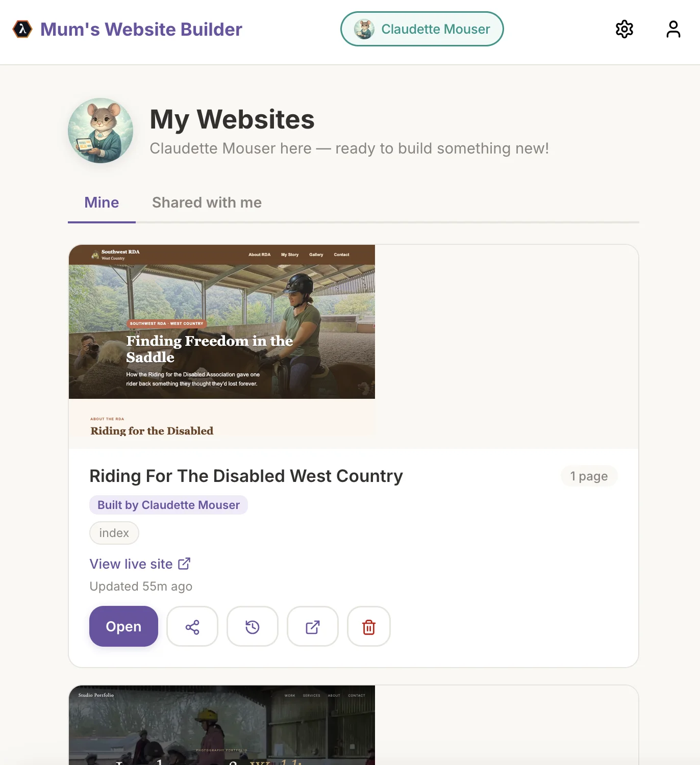Delete the Riding For The Disabled website
Viewport: 700px width, 765px height.
coord(368,626)
